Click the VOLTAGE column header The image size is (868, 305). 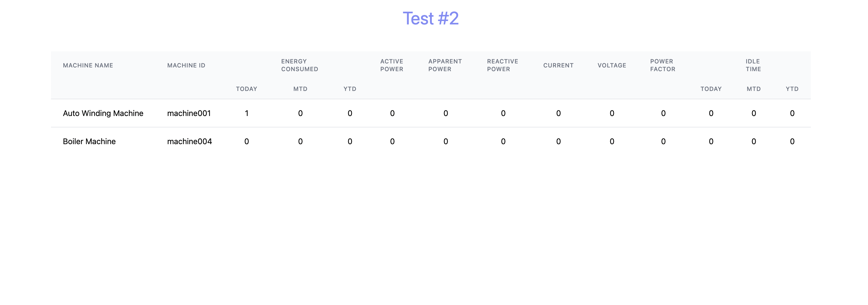(x=611, y=65)
